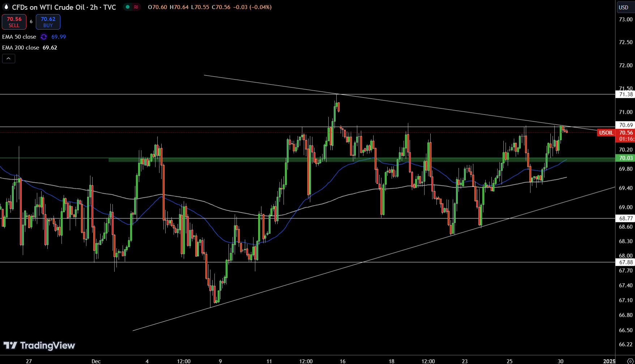Screen dimensions: 635x364
Task: Click the 68.77 price axis label
Action: (625, 218)
